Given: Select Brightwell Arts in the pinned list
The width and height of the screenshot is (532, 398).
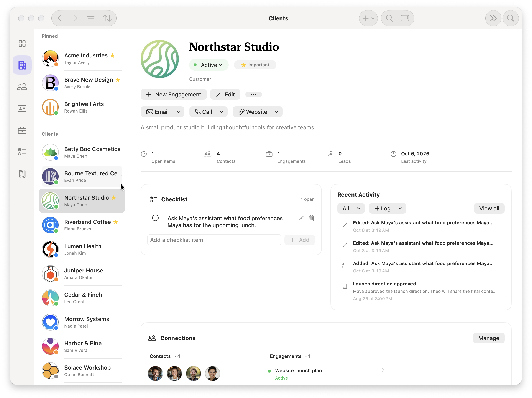Looking at the screenshot, I should pos(82,107).
